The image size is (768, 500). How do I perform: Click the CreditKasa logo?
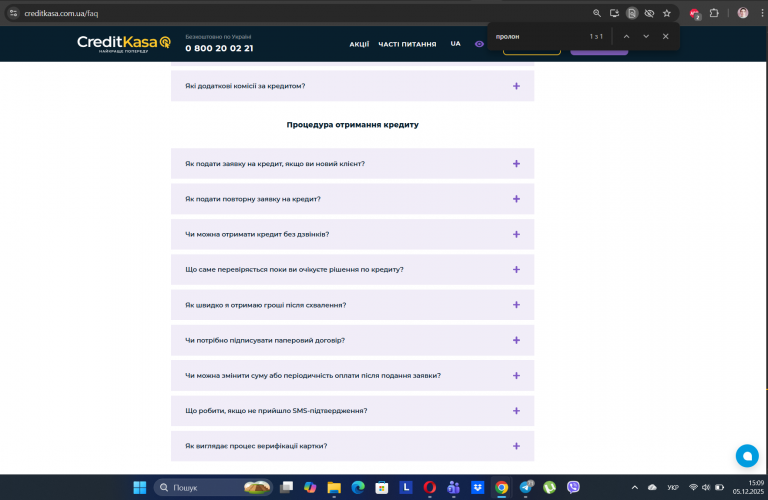pyautogui.click(x=124, y=43)
